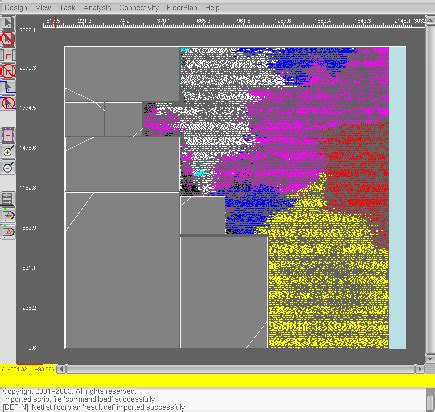Click the zoom in magnifier icon

click(8, 152)
